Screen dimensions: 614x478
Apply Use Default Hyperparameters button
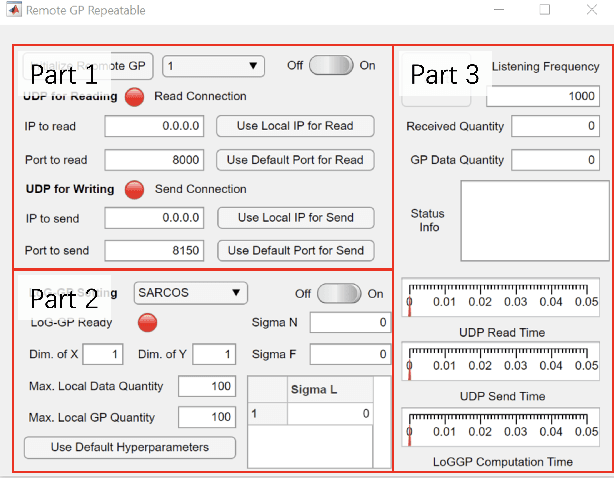click(x=130, y=447)
